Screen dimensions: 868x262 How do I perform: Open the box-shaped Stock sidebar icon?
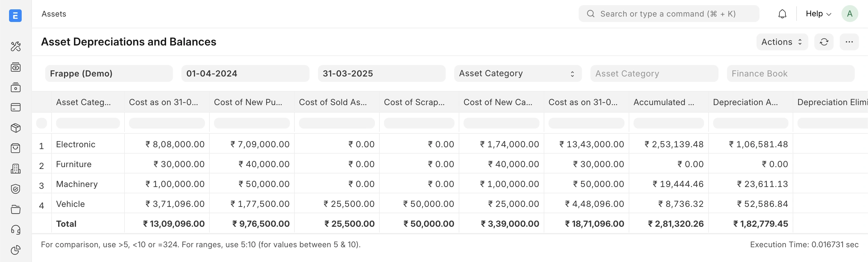tap(15, 128)
